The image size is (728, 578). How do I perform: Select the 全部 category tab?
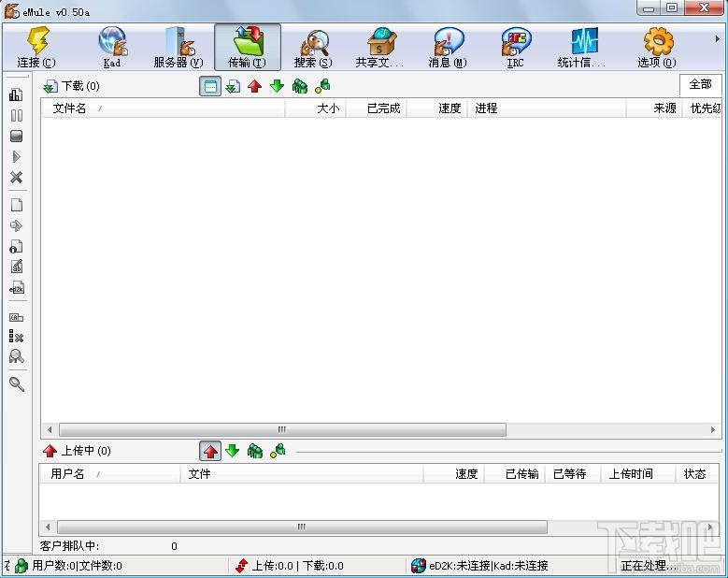(701, 84)
